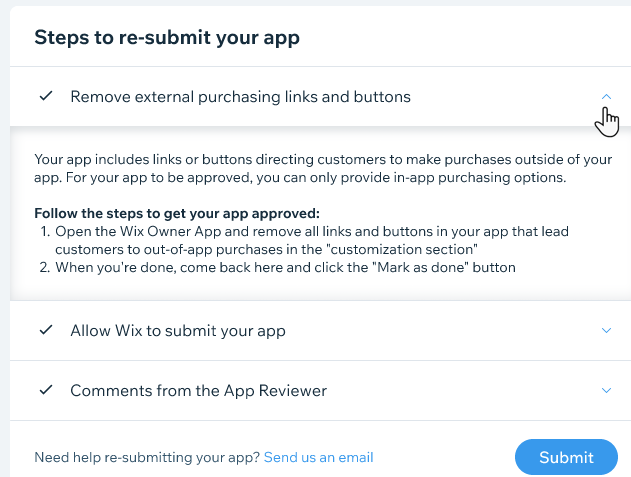This screenshot has height=477, width=631.
Task: Click the "customization section" quoted text
Action: 404,250
